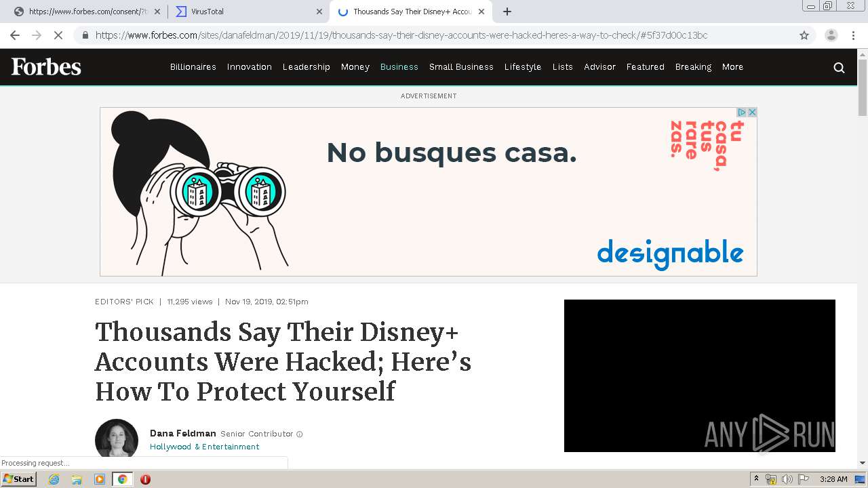Open the media player taskbar icon
The height and width of the screenshot is (488, 868).
pos(100,479)
